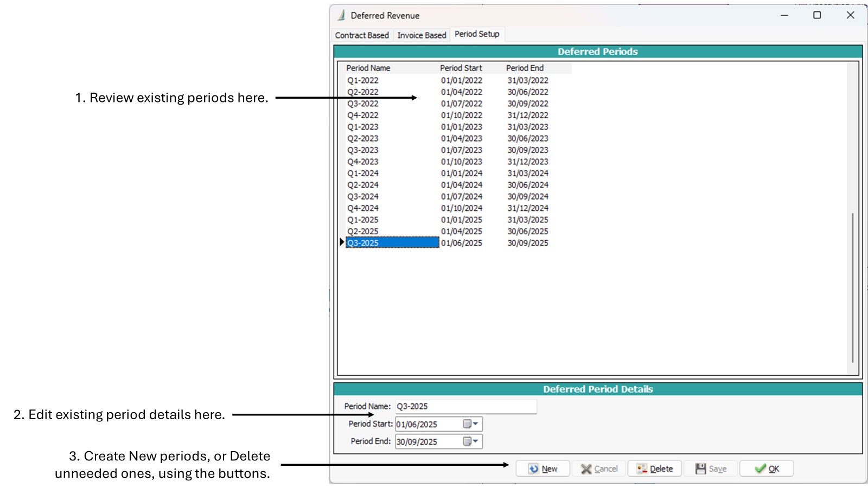The width and height of the screenshot is (868, 488).
Task: Select the Q1-2022 period row
Action: tap(363, 80)
